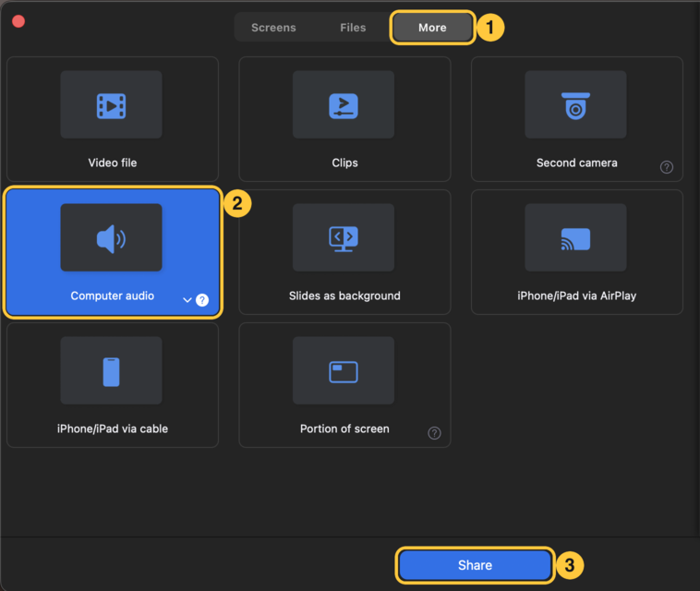Click the iPhone/iPad via cable label
Screen dimensions: 700x591
113,429
